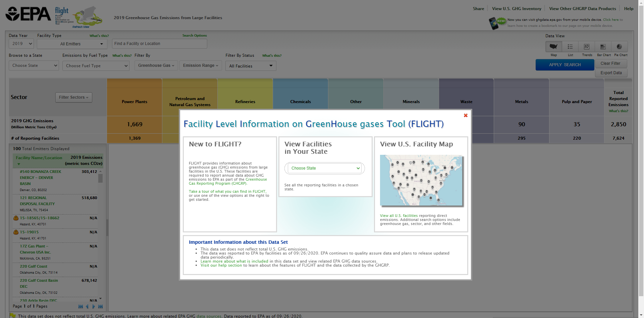The width and height of the screenshot is (644, 318).
Task: Open the Help menu item
Action: 629,9
